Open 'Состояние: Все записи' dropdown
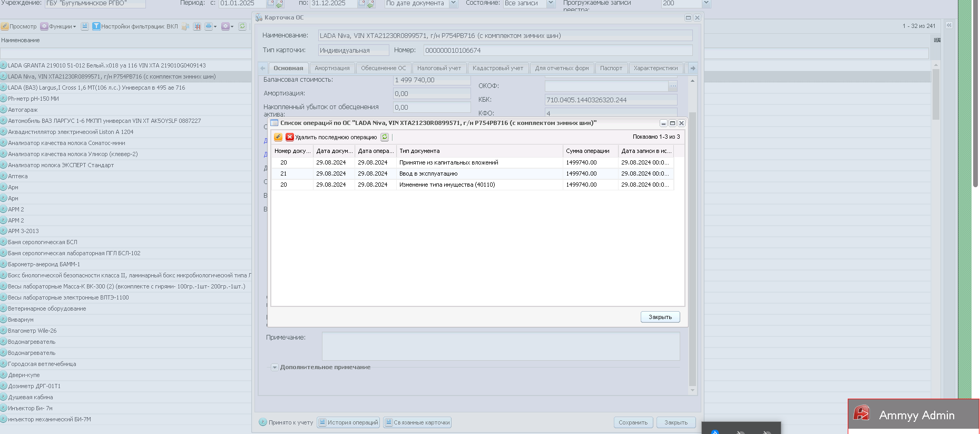 click(x=551, y=3)
